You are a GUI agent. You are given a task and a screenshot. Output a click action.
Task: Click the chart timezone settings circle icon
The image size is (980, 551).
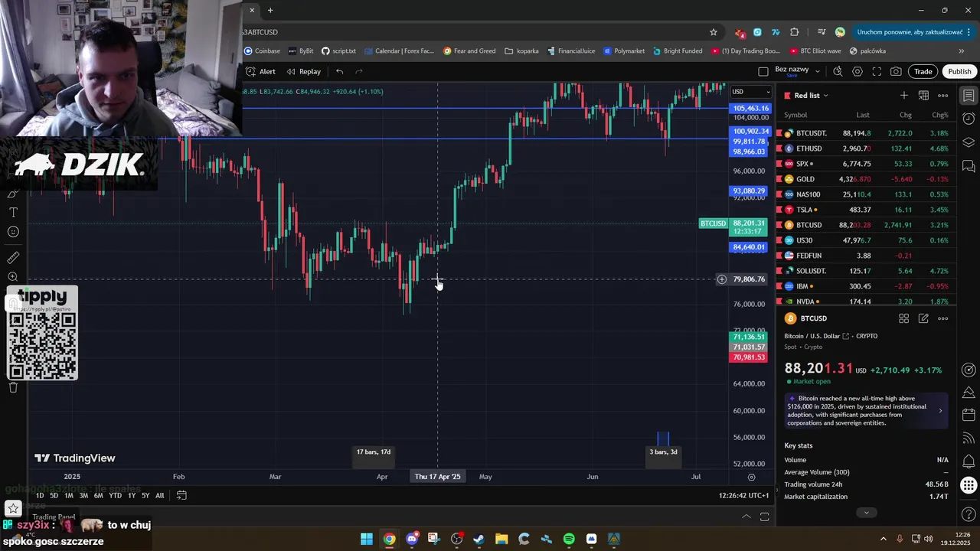point(751,477)
